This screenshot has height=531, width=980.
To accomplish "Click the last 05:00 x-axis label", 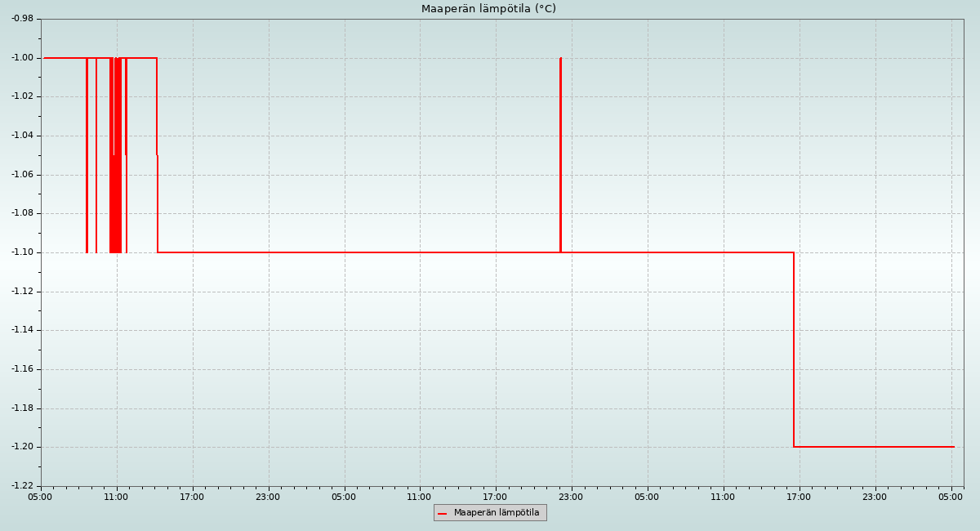I will tap(951, 497).
